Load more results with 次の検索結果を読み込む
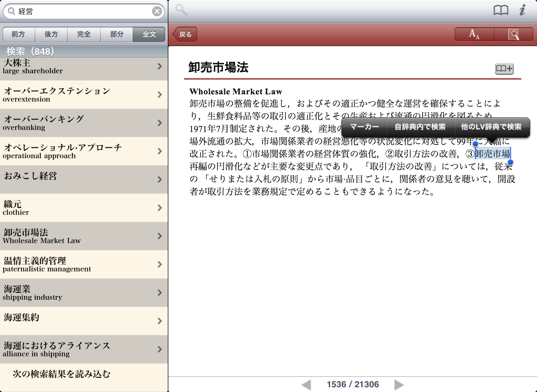Screen dimensions: 537x392 tap(61, 374)
